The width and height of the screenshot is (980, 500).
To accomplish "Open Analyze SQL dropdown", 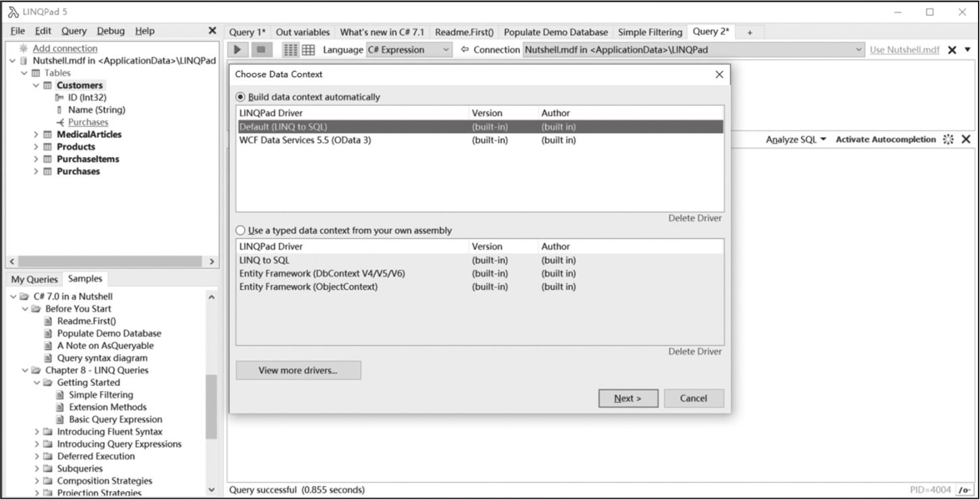I will (x=796, y=139).
